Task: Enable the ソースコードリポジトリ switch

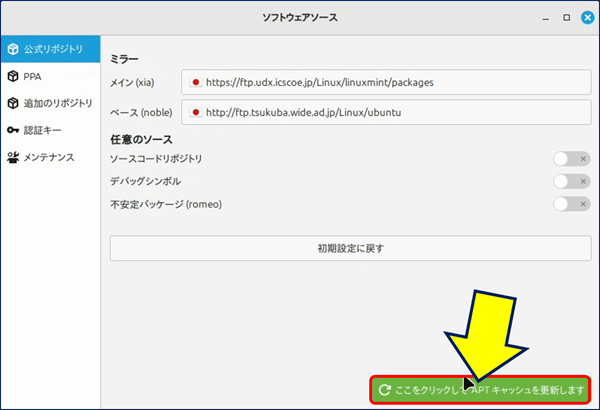Action: click(572, 158)
